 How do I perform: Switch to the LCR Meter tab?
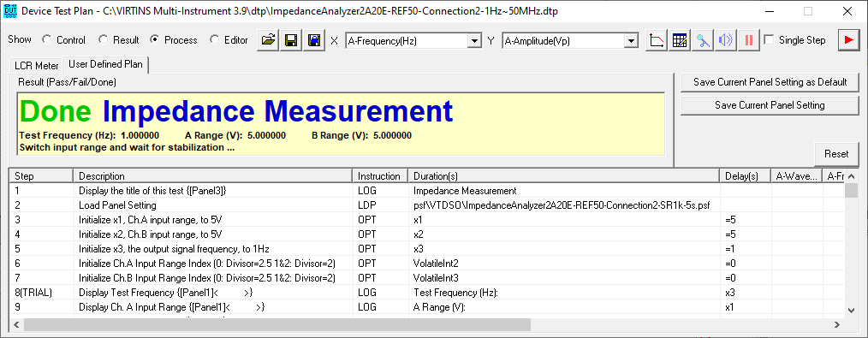37,66
